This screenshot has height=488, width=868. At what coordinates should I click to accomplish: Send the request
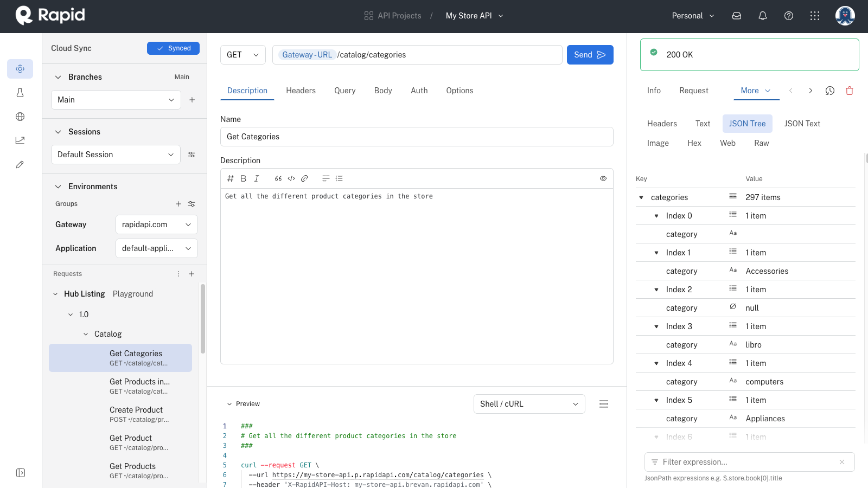[590, 55]
